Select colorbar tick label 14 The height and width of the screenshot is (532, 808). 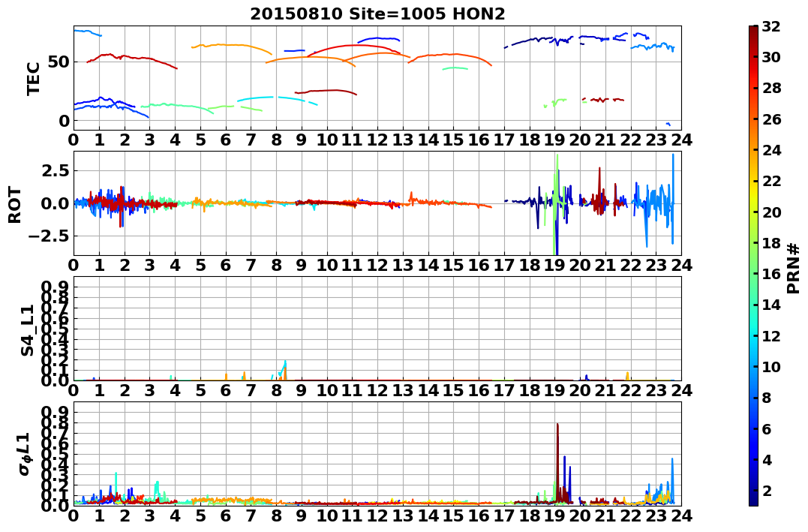771,304
